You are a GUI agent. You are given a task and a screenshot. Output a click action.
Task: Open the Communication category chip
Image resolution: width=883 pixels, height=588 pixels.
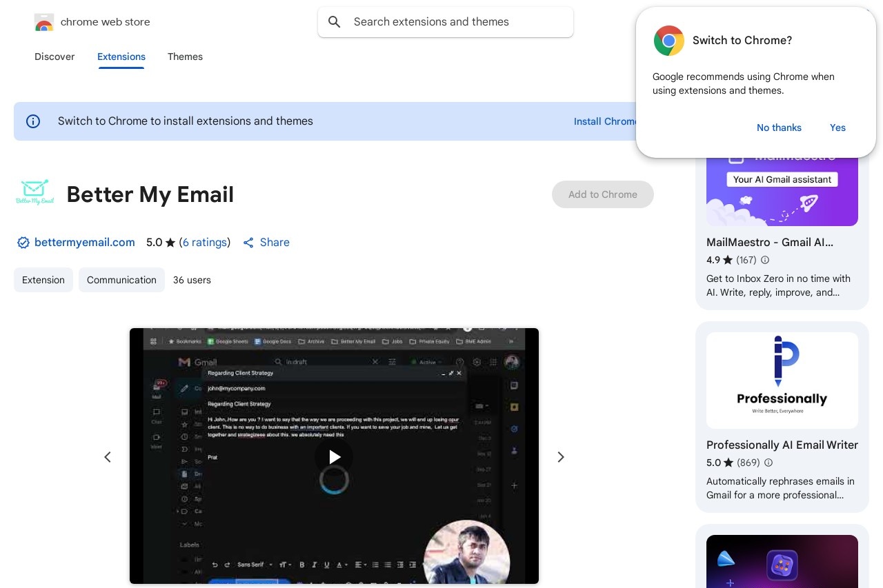pyautogui.click(x=121, y=280)
